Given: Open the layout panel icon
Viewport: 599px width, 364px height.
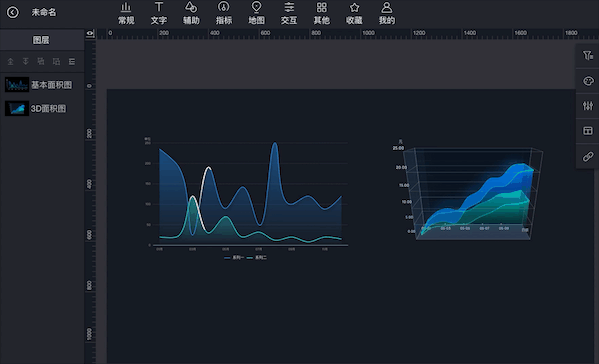Looking at the screenshot, I should (588, 131).
